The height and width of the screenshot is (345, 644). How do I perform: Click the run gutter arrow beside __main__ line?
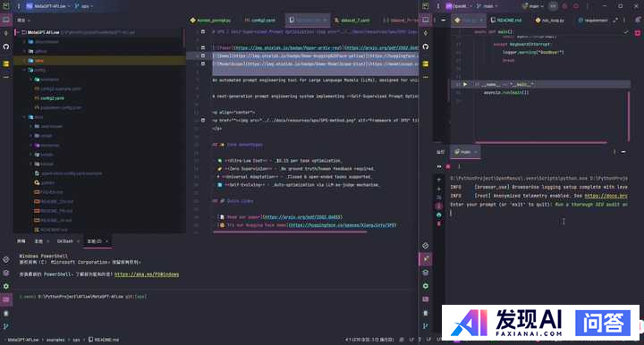click(x=465, y=84)
